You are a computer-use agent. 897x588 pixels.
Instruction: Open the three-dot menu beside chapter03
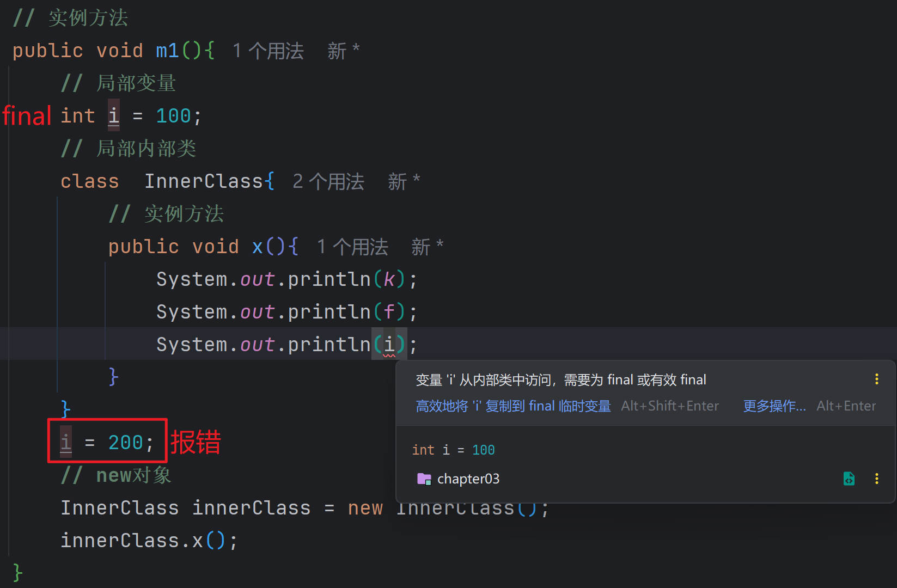(876, 479)
